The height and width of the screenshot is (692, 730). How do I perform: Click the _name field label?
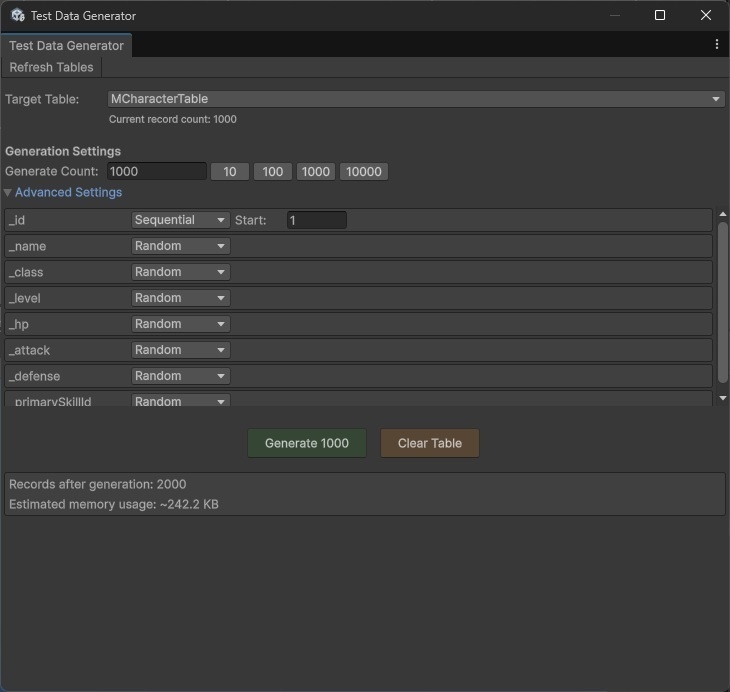point(27,246)
